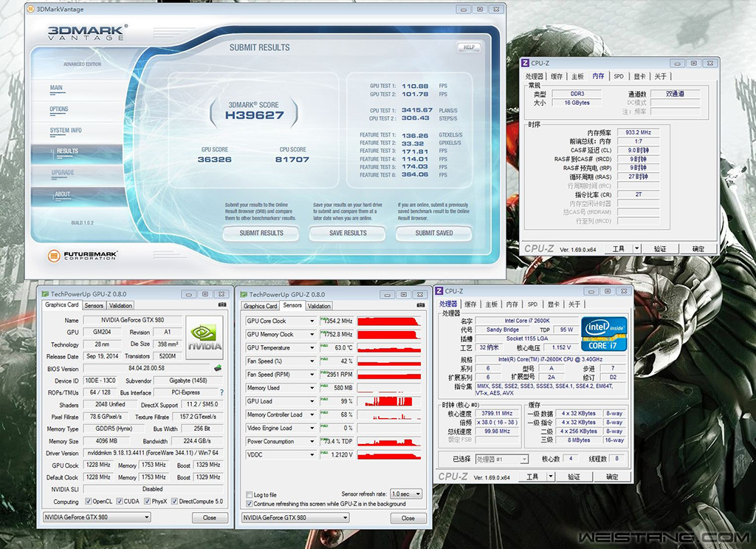Uncheck Continue refreshing in background option

pyautogui.click(x=249, y=503)
